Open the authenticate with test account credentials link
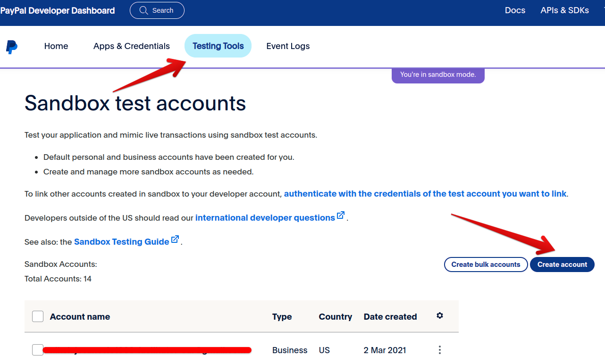The width and height of the screenshot is (605, 364). point(425,194)
